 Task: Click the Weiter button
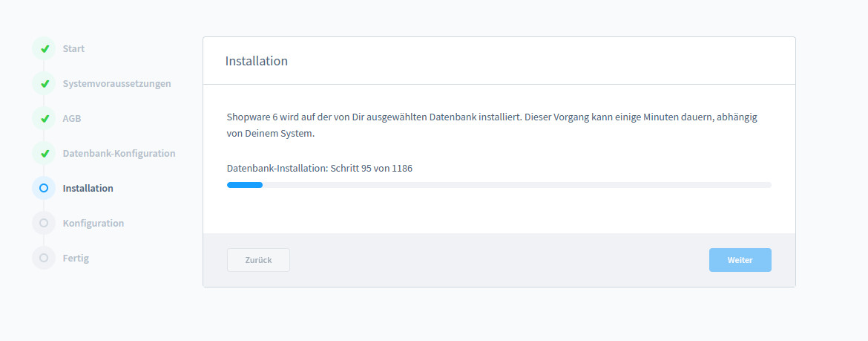[740, 260]
